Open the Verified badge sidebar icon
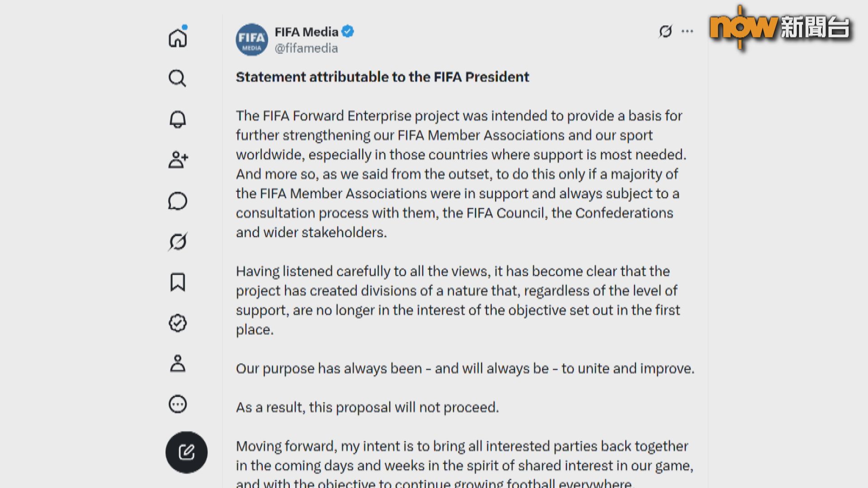Screen dimensions: 868x488 [x=178, y=323]
